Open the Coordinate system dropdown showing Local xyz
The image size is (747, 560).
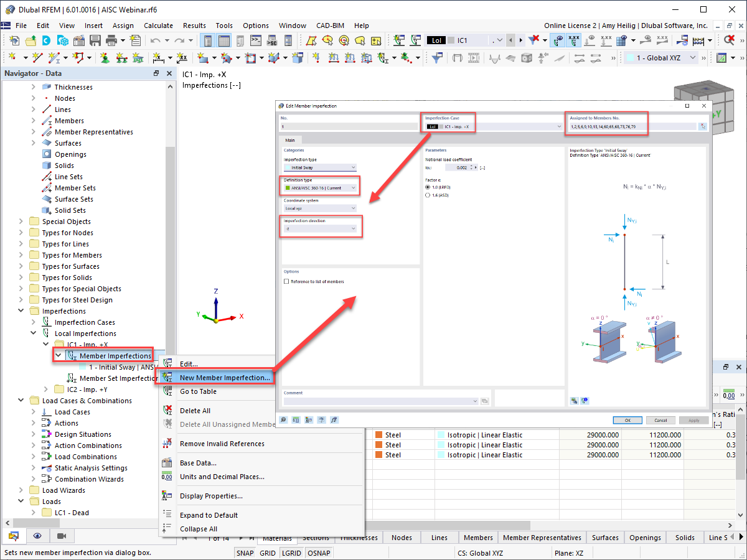click(x=319, y=207)
